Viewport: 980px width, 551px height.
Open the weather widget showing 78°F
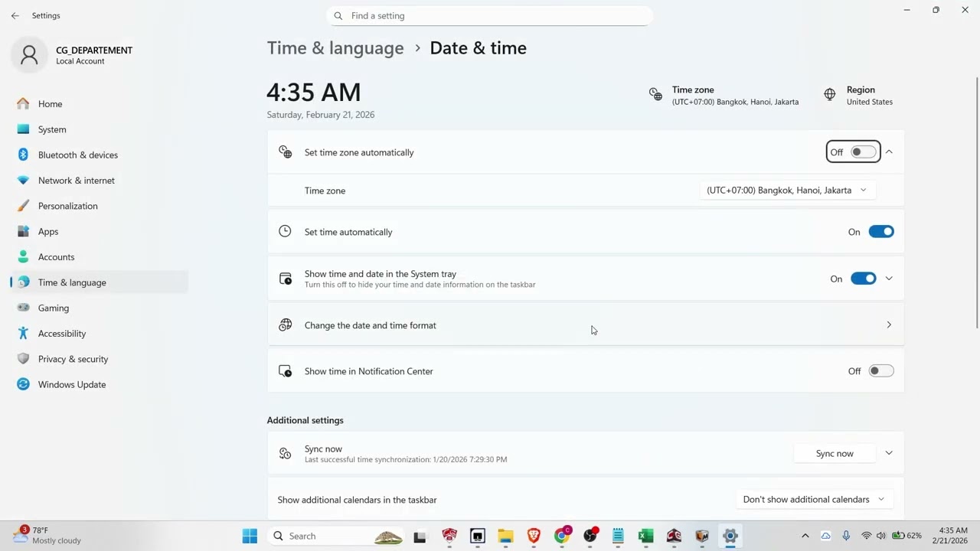tap(47, 536)
